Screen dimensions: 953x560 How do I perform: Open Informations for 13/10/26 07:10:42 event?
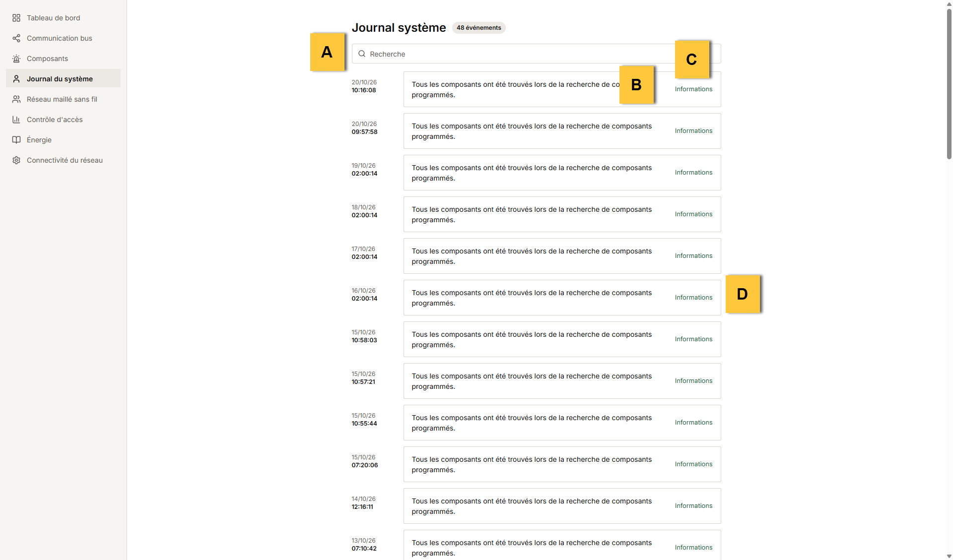click(693, 548)
